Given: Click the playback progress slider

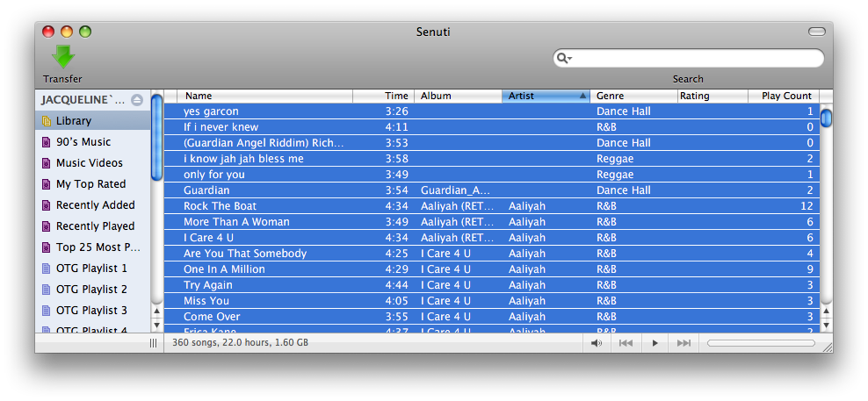Looking at the screenshot, I should 761,343.
